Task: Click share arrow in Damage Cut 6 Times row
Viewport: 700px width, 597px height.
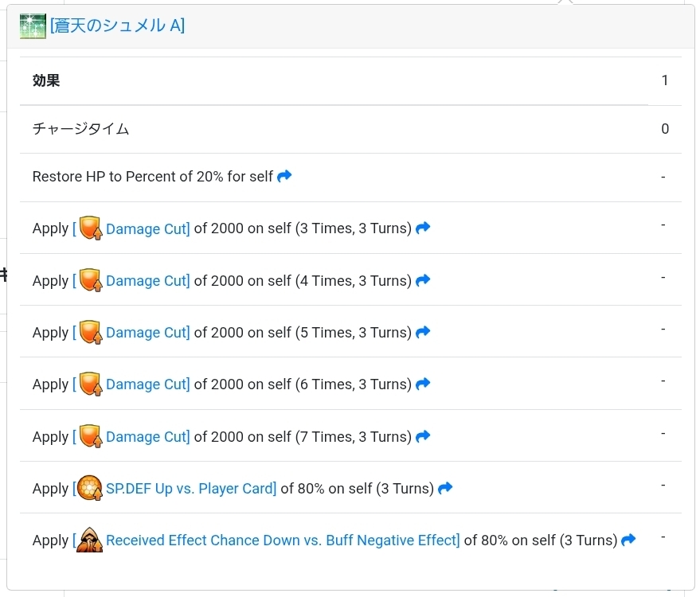Action: click(423, 384)
